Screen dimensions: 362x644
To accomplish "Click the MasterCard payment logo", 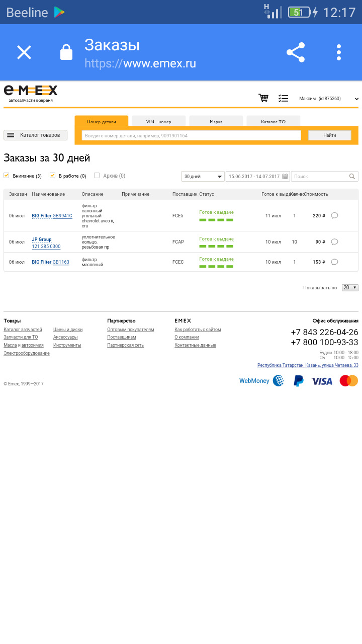I will click(x=348, y=380).
